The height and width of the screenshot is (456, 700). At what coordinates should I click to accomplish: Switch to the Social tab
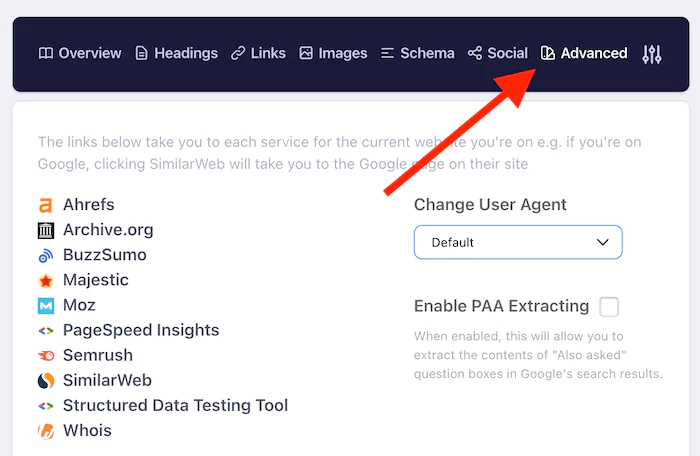coord(498,54)
